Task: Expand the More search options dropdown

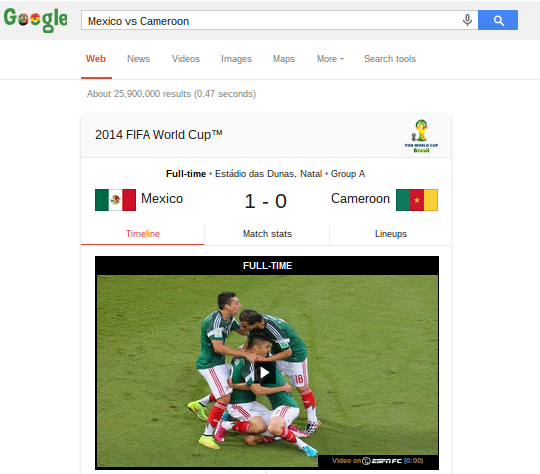Action: (330, 59)
